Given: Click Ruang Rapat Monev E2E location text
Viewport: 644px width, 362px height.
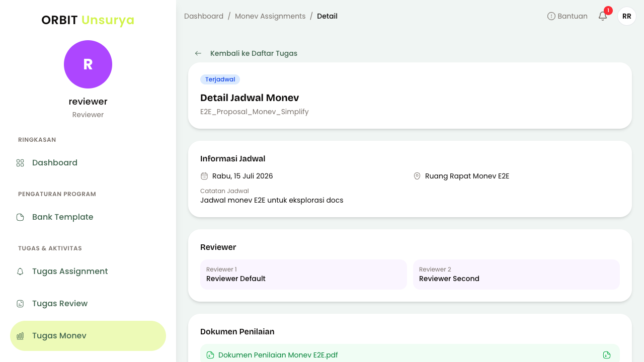Looking at the screenshot, I should 467,176.
